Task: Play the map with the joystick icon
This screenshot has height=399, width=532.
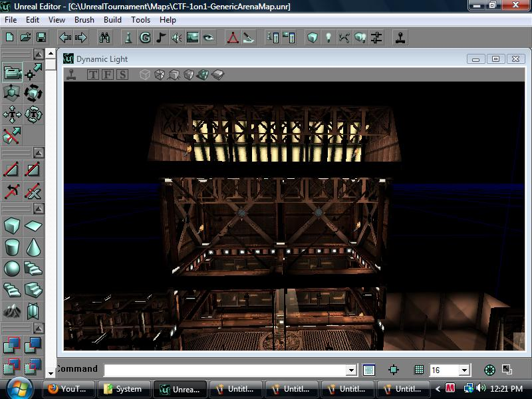Action: click(400, 38)
